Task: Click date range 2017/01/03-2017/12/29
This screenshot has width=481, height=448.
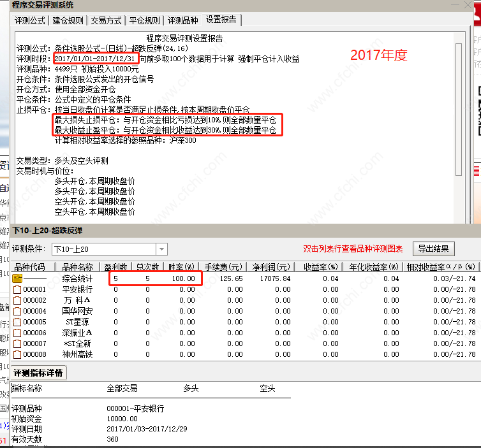Action: coord(147,429)
